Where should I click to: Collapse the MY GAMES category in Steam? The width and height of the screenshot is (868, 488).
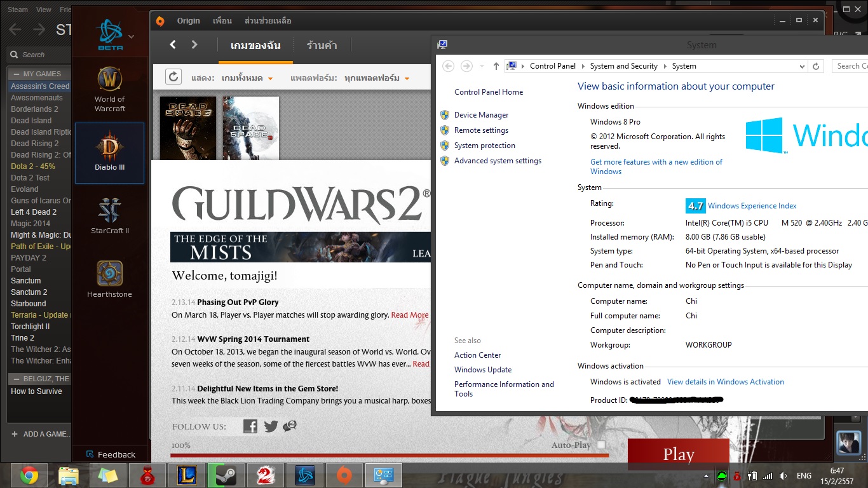point(16,74)
